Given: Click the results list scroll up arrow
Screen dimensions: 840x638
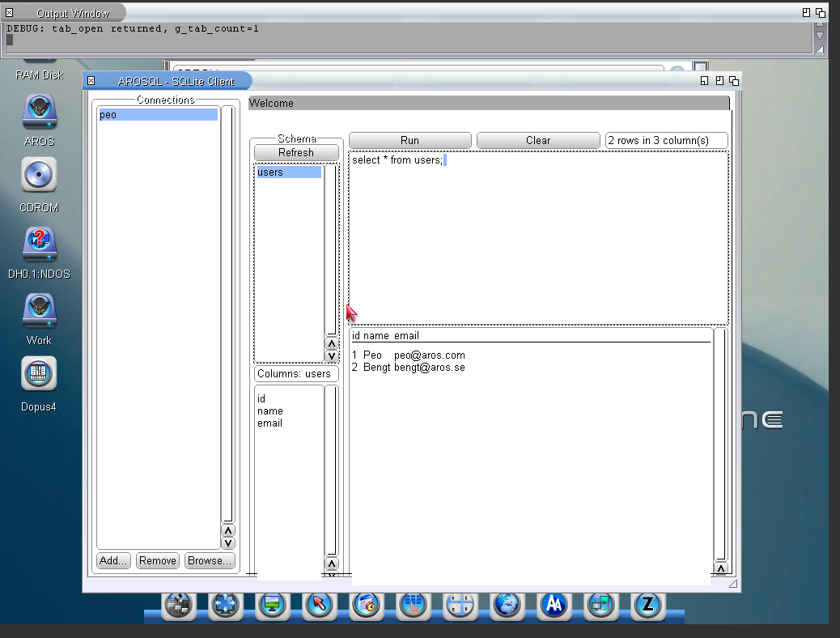Looking at the screenshot, I should 720,568.
